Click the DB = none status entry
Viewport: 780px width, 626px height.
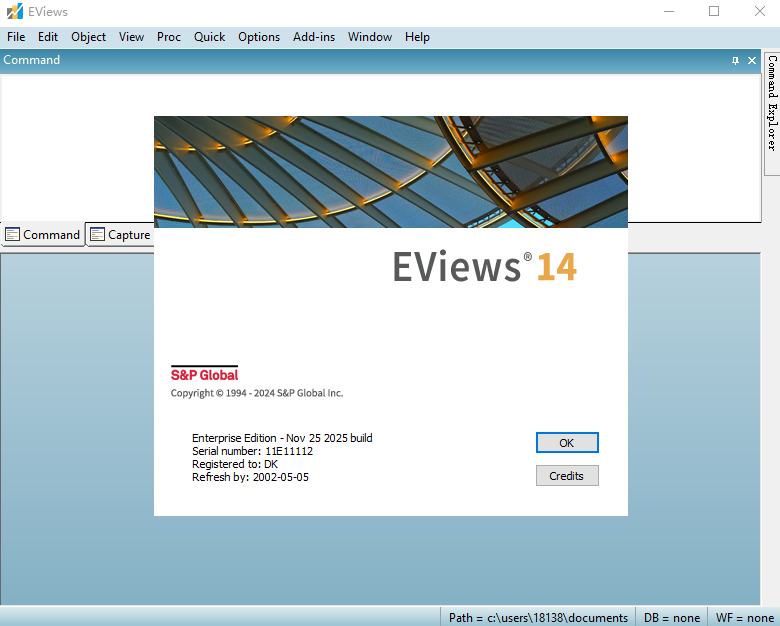[672, 618]
